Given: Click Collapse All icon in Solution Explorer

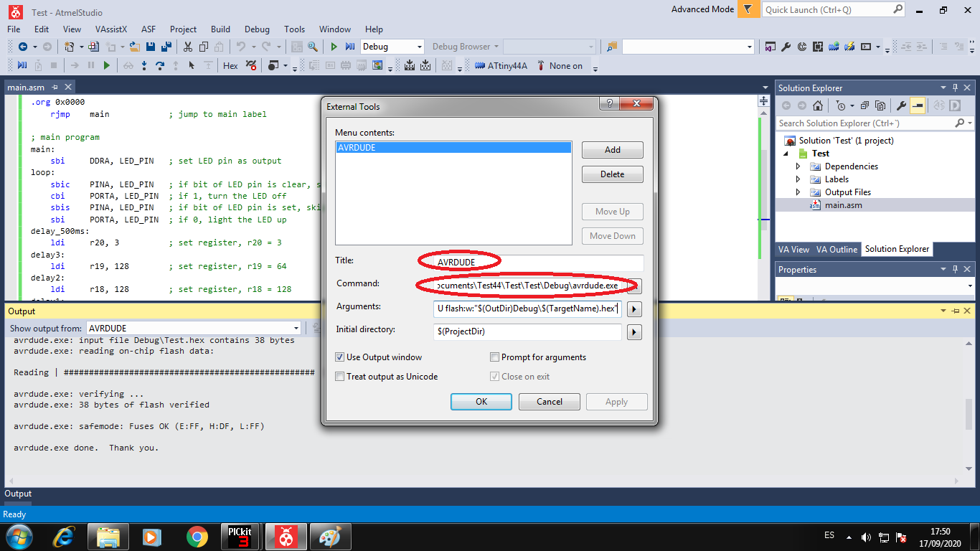Looking at the screenshot, I should (x=865, y=105).
